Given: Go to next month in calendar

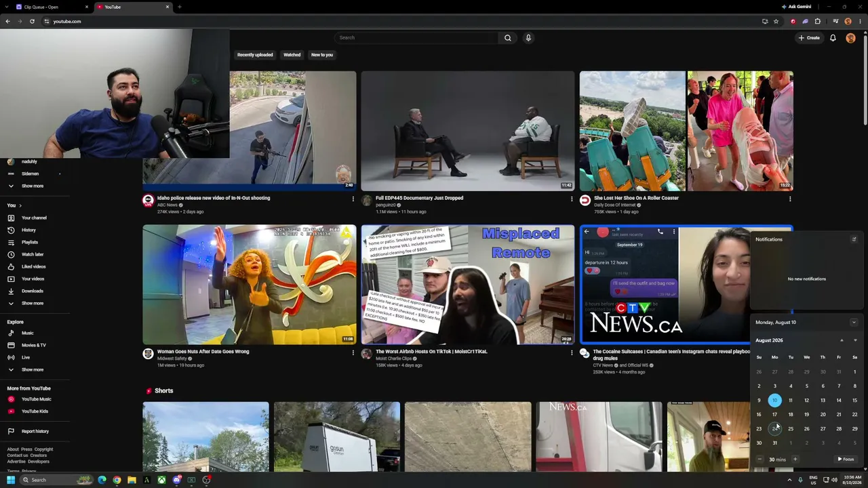Looking at the screenshot, I should point(854,340).
